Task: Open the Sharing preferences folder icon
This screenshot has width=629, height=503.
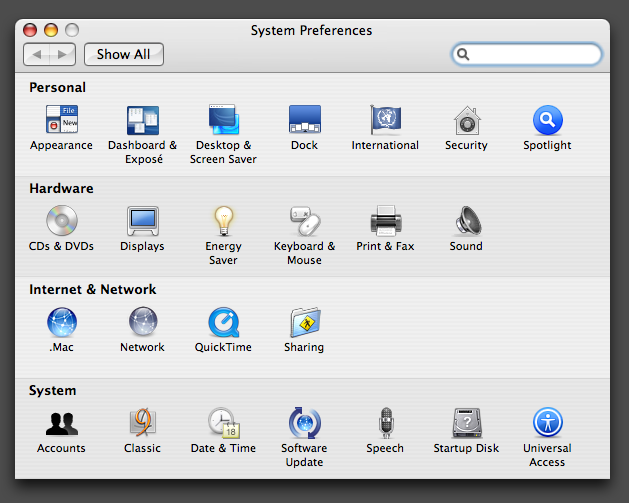Action: tap(305, 322)
